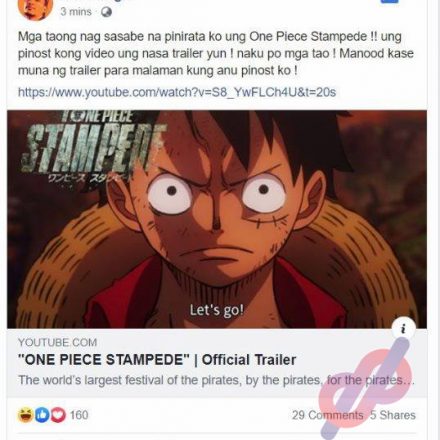Click the Like reaction thumbs-up icon

point(42,415)
